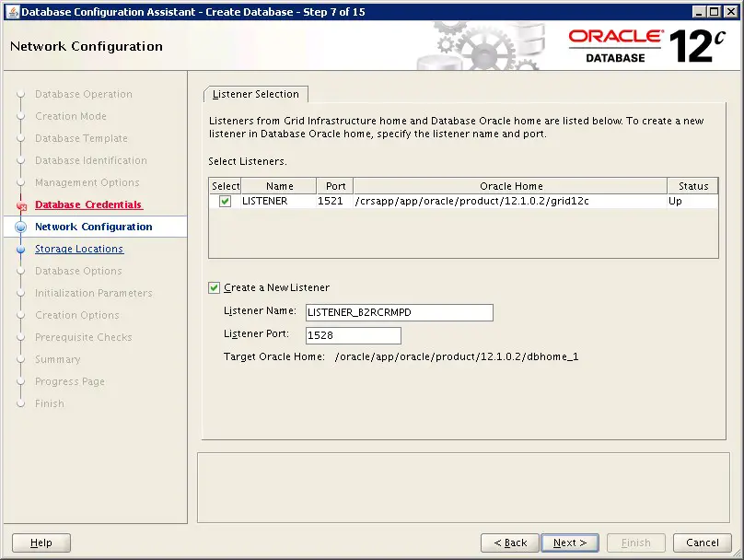Image resolution: width=744 pixels, height=560 pixels.
Task: Close the Database Configuration Assistant window
Action: (x=731, y=12)
